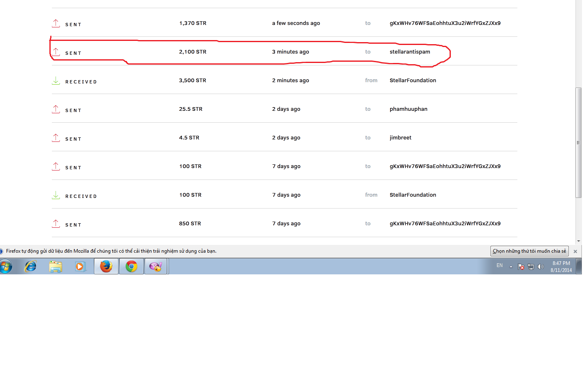Image resolution: width=588 pixels, height=368 pixels.
Task: Click the '25.5 STR' amount
Action: click(x=191, y=109)
